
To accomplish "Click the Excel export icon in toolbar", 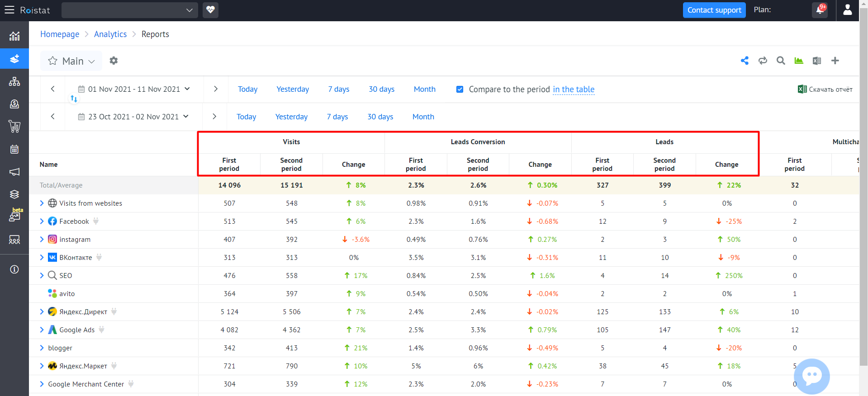I will click(x=817, y=61).
